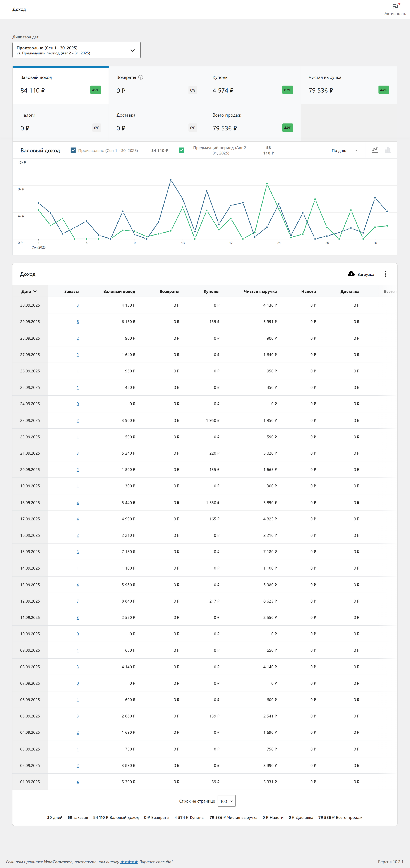Screen dimensions: 410x868
Task: Open orders link for 12.09.2025 row
Action: [x=78, y=601]
